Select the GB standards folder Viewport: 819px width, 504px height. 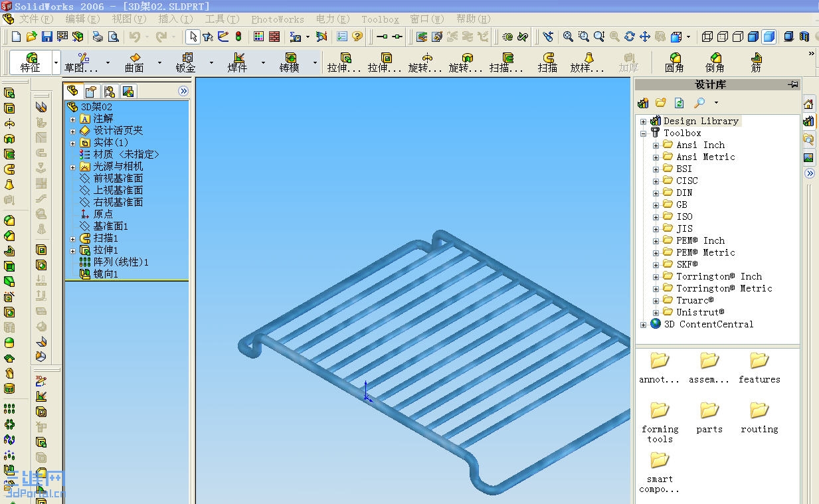(x=676, y=205)
